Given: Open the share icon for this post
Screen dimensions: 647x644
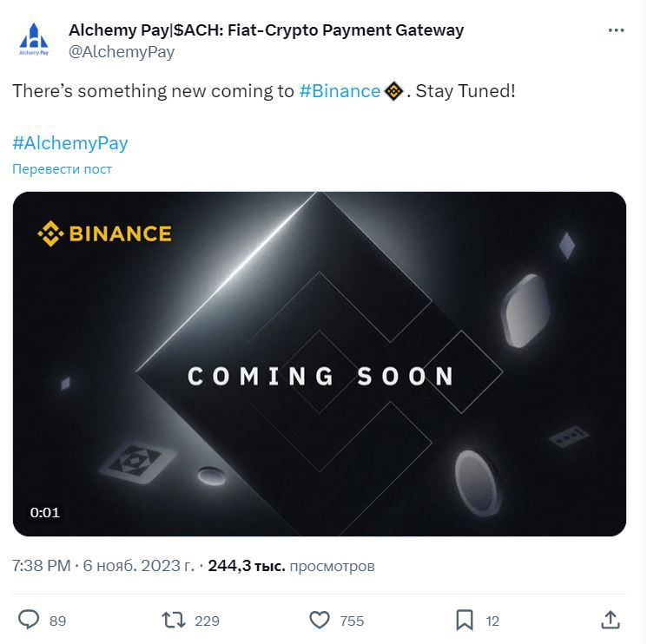Looking at the screenshot, I should click(x=611, y=620).
